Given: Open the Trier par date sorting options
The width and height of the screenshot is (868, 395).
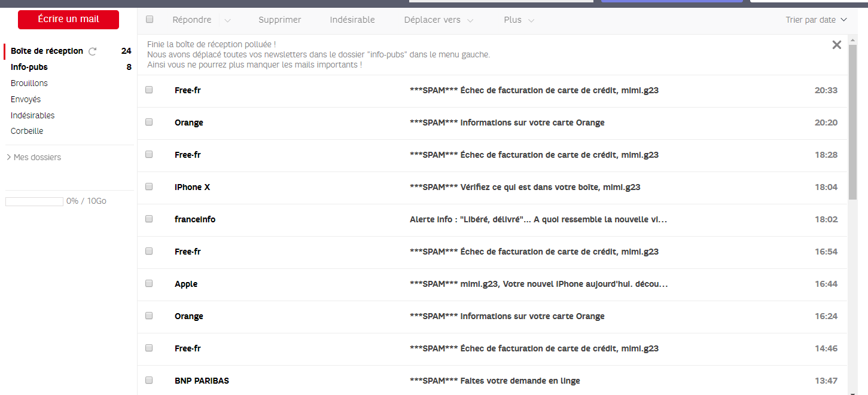Looking at the screenshot, I should tap(817, 19).
